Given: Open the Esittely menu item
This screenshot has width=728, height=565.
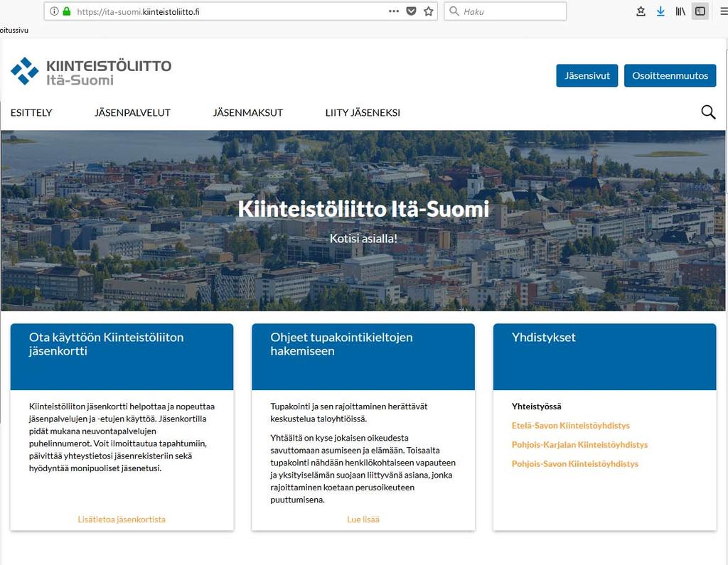Looking at the screenshot, I should click(31, 112).
